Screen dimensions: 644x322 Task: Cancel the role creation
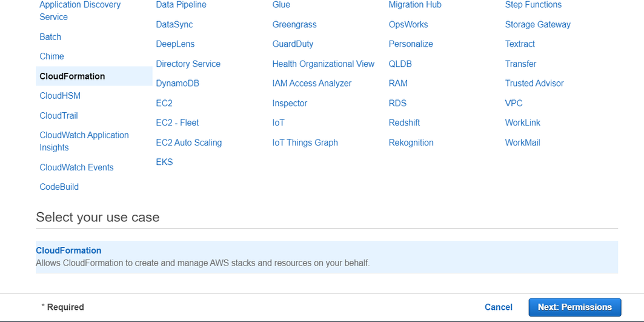click(x=498, y=307)
